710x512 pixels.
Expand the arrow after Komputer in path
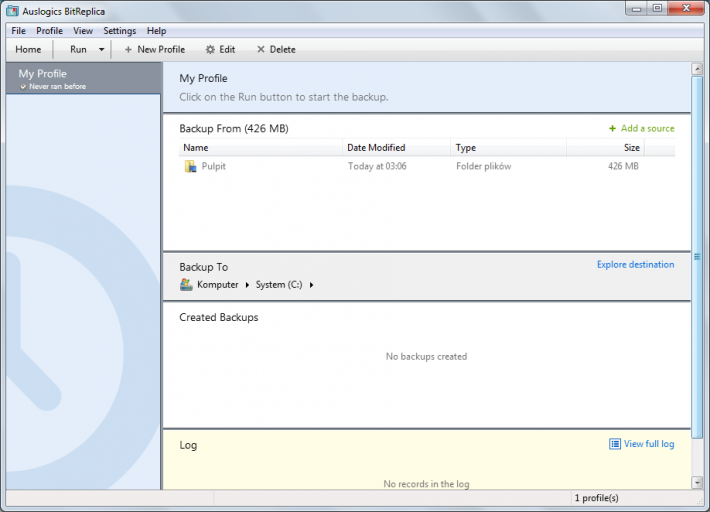tap(247, 285)
